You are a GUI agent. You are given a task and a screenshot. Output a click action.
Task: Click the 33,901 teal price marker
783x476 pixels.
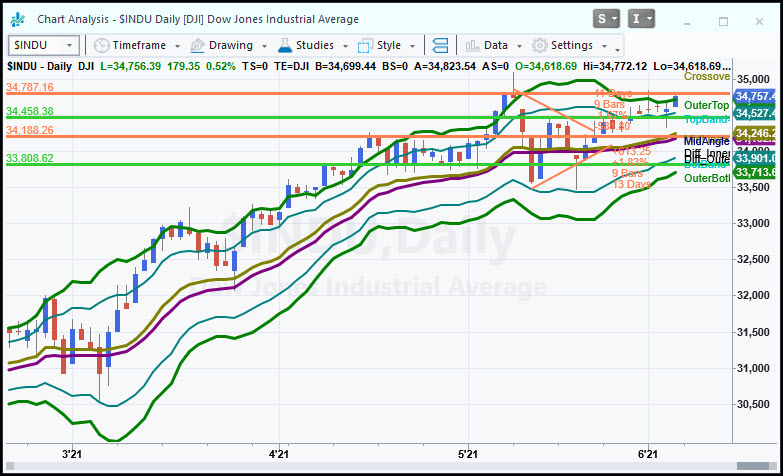(754, 158)
